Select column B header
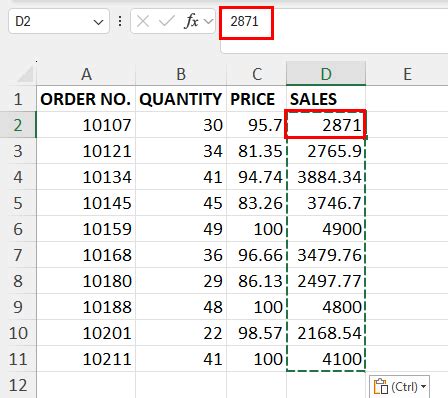 click(x=181, y=74)
